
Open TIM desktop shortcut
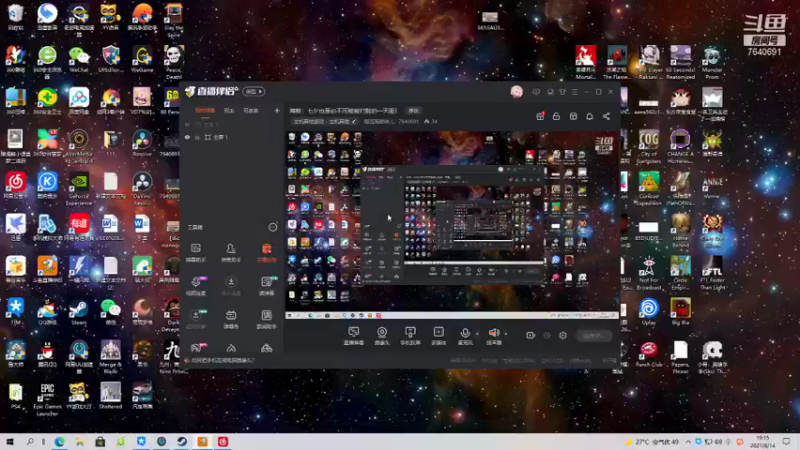click(x=15, y=312)
